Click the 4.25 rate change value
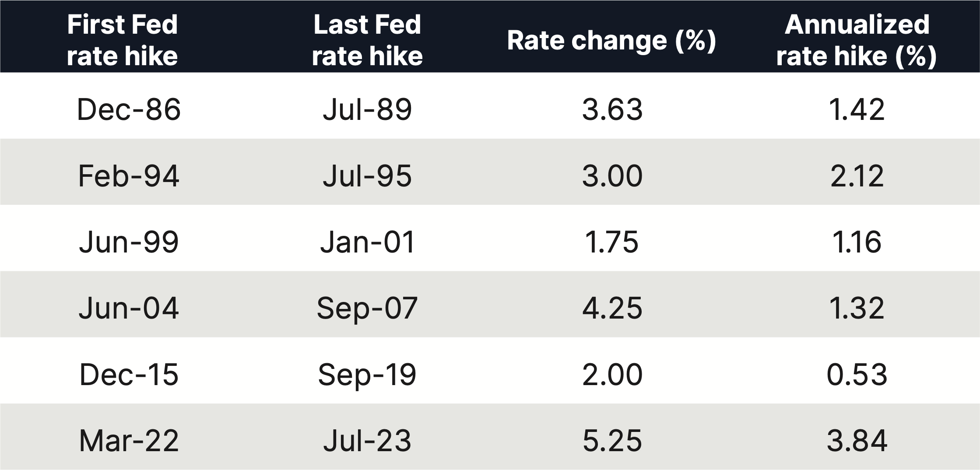The width and height of the screenshot is (980, 470). point(612,308)
